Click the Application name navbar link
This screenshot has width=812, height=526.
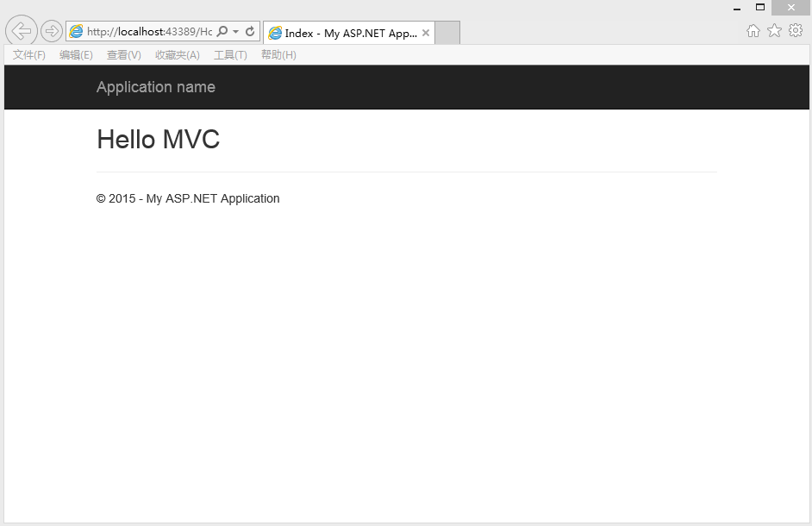[x=156, y=86]
